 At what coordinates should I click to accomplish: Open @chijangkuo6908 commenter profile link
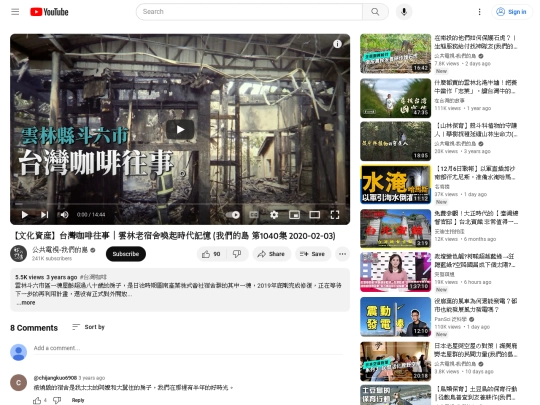click(x=55, y=378)
